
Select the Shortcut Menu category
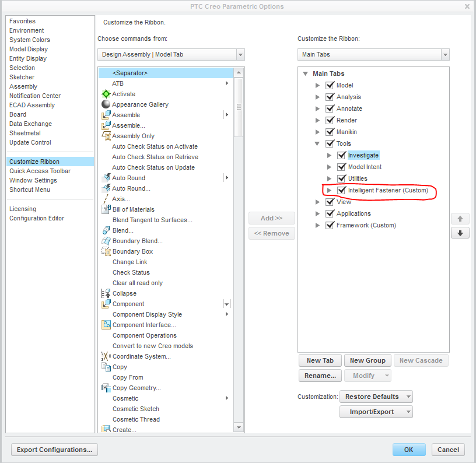[x=30, y=190]
